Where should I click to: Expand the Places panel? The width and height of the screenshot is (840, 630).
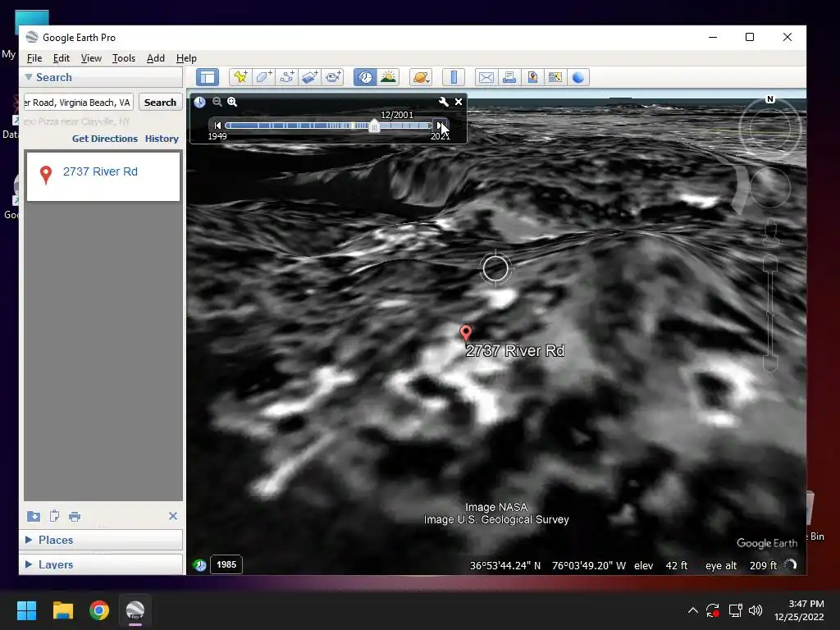(29, 540)
